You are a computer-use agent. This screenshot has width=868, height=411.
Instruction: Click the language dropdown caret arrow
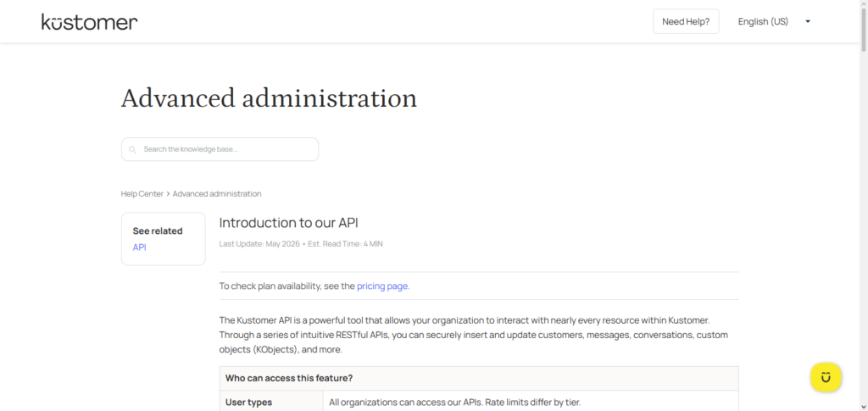click(808, 21)
